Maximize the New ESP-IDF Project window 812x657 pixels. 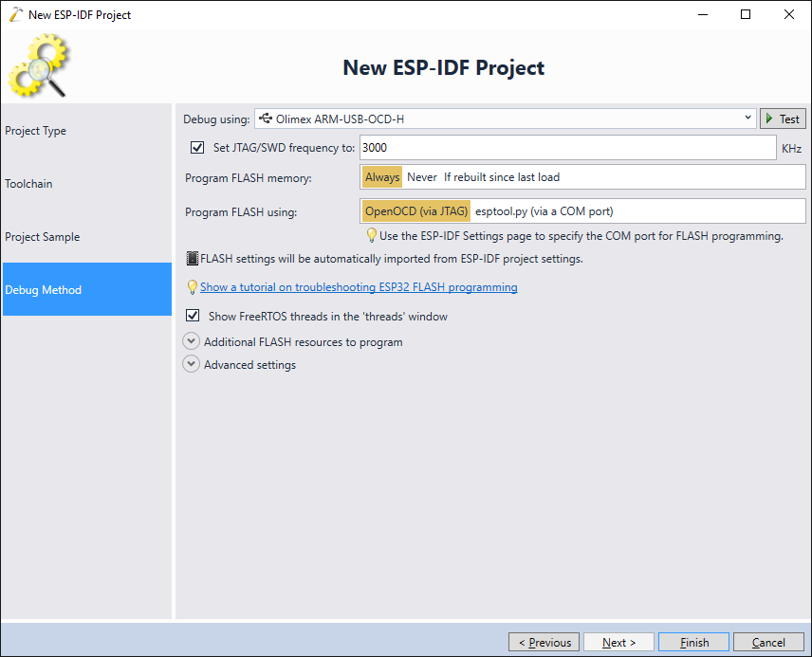[746, 14]
